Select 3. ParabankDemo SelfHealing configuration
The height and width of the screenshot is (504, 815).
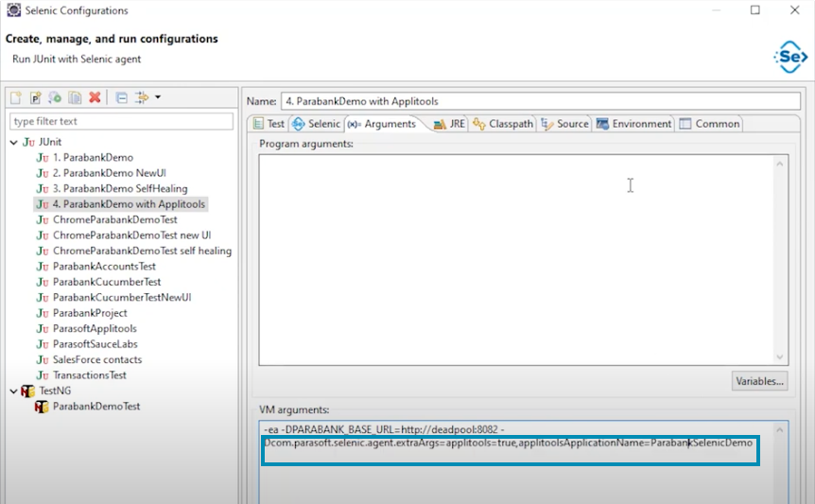pos(120,188)
